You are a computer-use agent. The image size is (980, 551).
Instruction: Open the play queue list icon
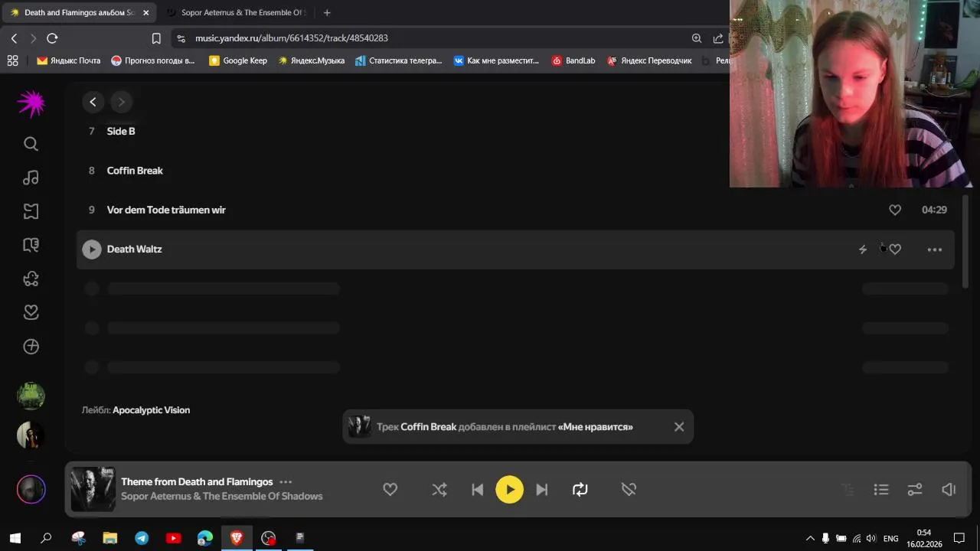tap(881, 490)
